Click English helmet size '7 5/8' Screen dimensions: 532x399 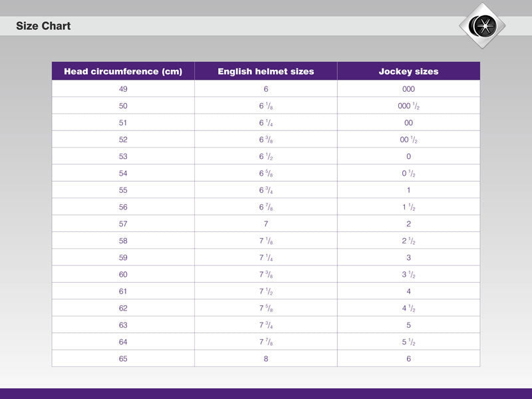click(266, 308)
